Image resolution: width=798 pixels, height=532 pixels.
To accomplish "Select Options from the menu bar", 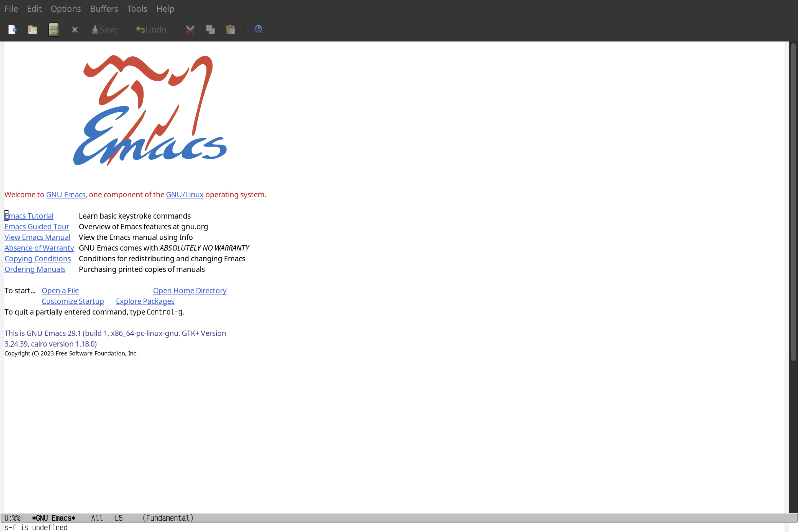I will [65, 8].
